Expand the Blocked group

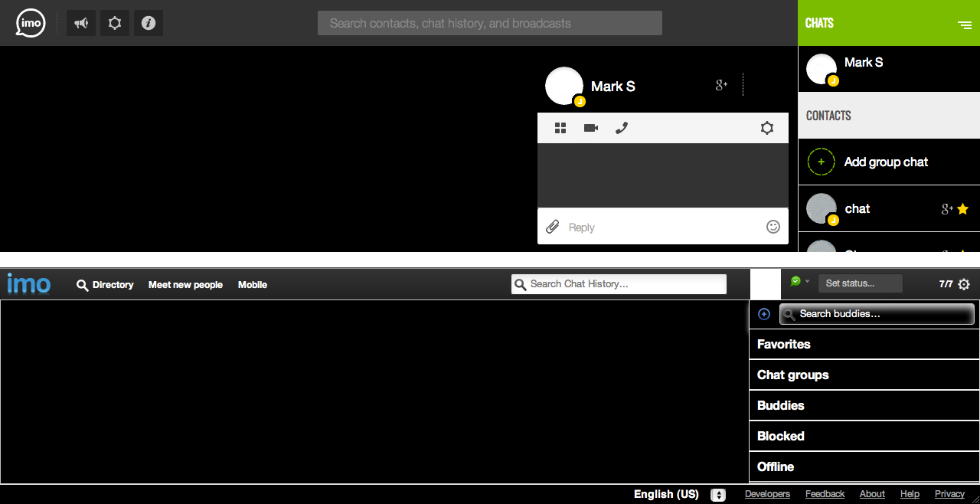[x=864, y=437]
